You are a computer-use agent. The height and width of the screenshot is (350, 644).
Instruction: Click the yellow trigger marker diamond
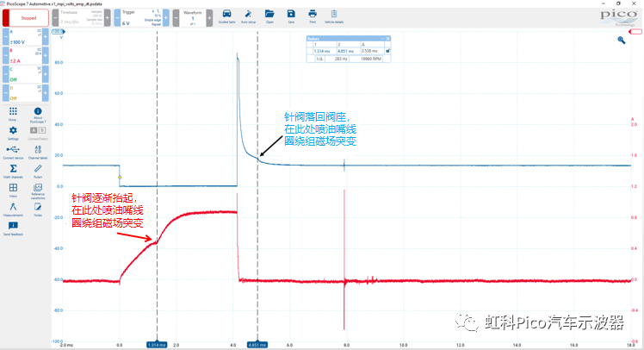coord(120,178)
